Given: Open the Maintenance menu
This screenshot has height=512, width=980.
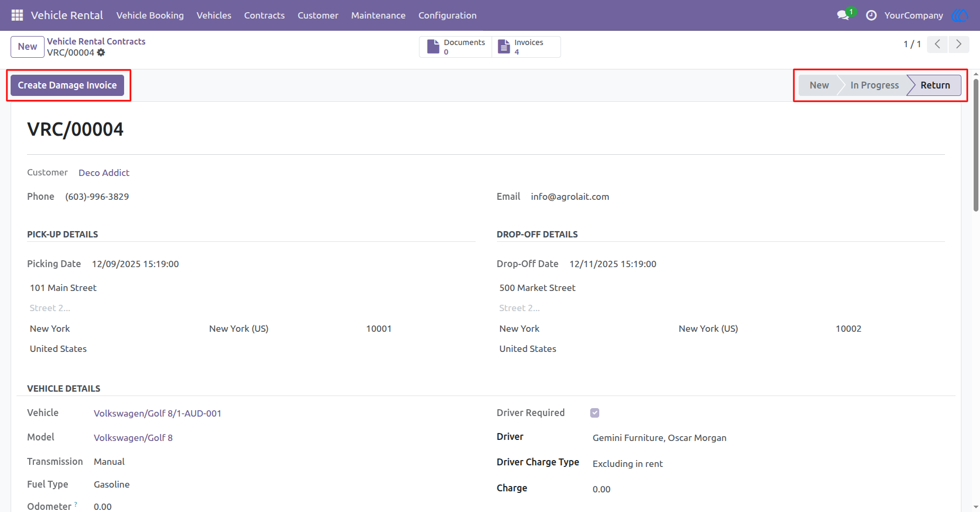Looking at the screenshot, I should coord(378,15).
